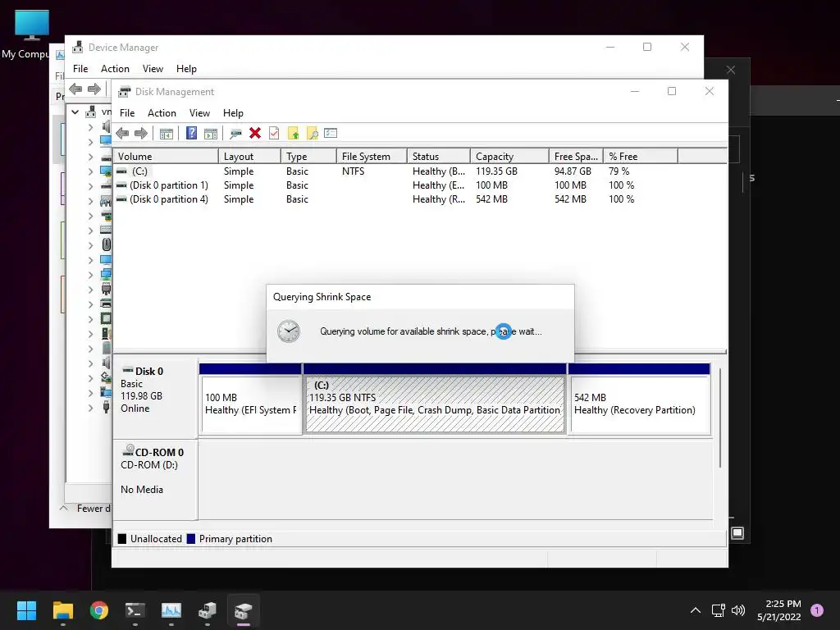Open Device Manager Help menu
The height and width of the screenshot is (630, 840).
(186, 69)
